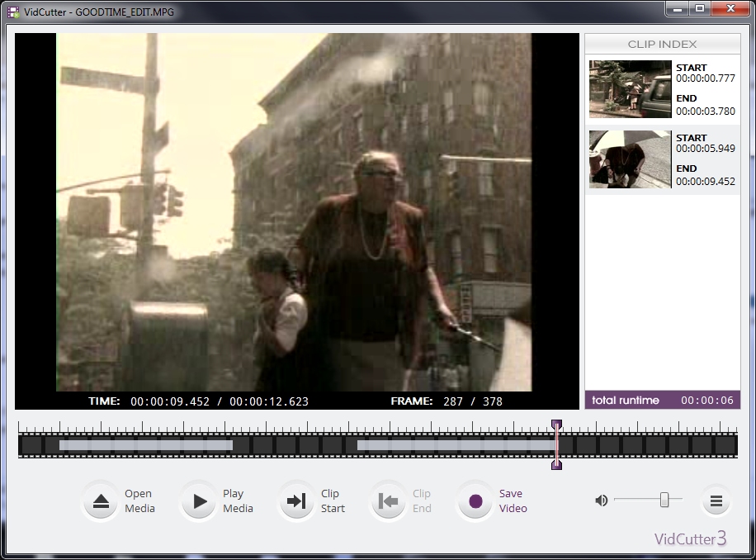This screenshot has width=756, height=560.
Task: Click the START time 00:00:05.949
Action: (706, 149)
